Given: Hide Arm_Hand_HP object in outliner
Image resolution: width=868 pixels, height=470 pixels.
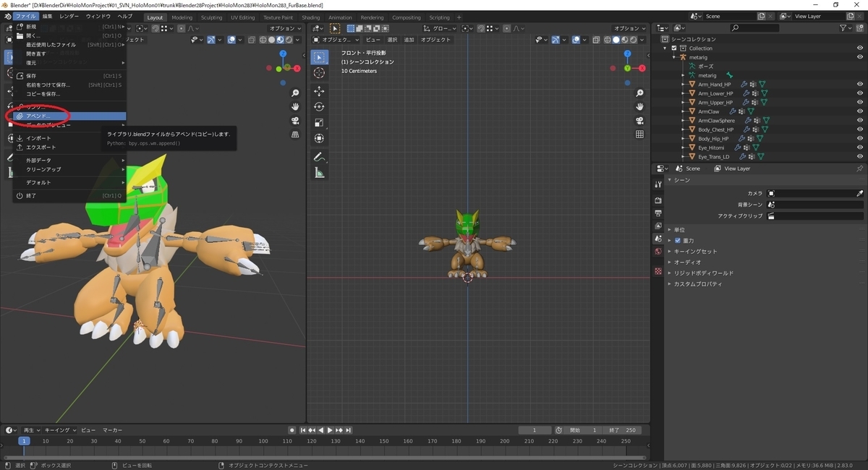Looking at the screenshot, I should click(860, 85).
